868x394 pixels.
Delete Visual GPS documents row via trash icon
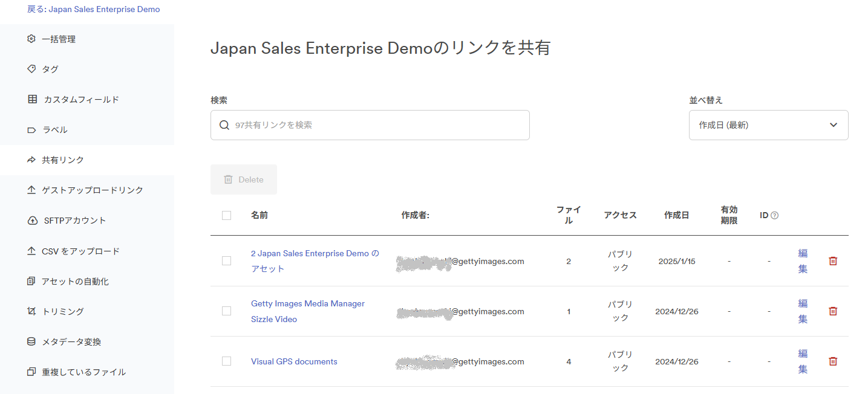click(x=833, y=361)
